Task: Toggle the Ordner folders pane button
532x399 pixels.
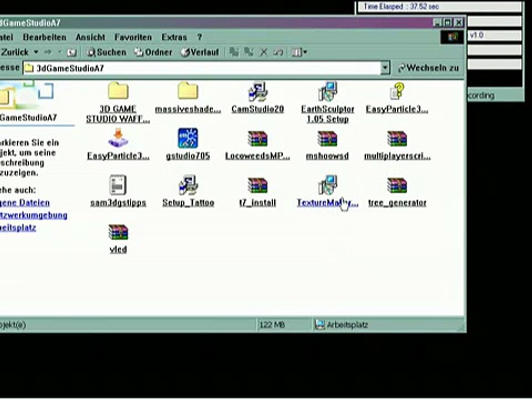Action: (x=153, y=52)
